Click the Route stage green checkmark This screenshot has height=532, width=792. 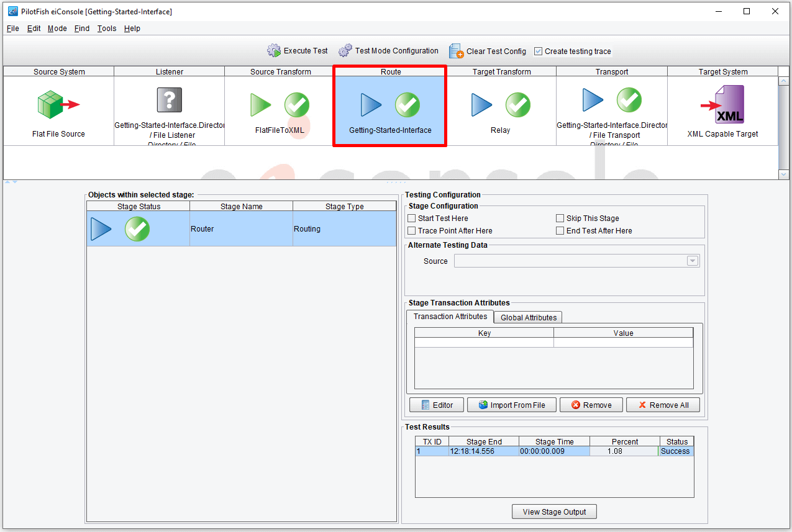coord(407,105)
